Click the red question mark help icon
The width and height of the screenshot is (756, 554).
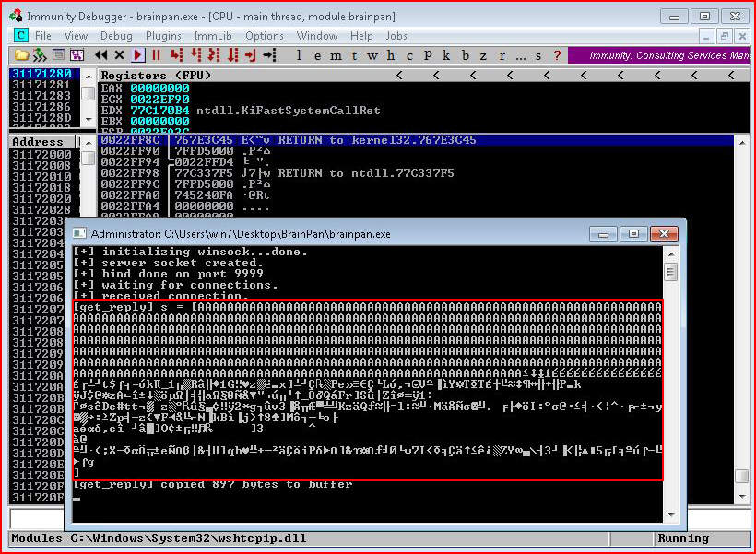coord(557,55)
